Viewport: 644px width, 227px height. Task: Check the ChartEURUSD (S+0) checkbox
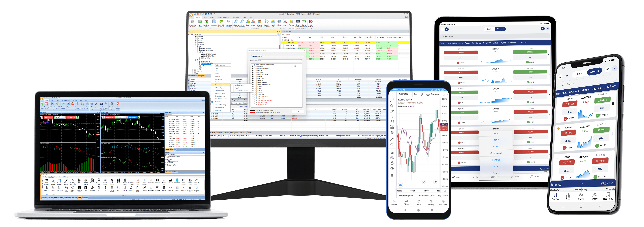point(255,96)
